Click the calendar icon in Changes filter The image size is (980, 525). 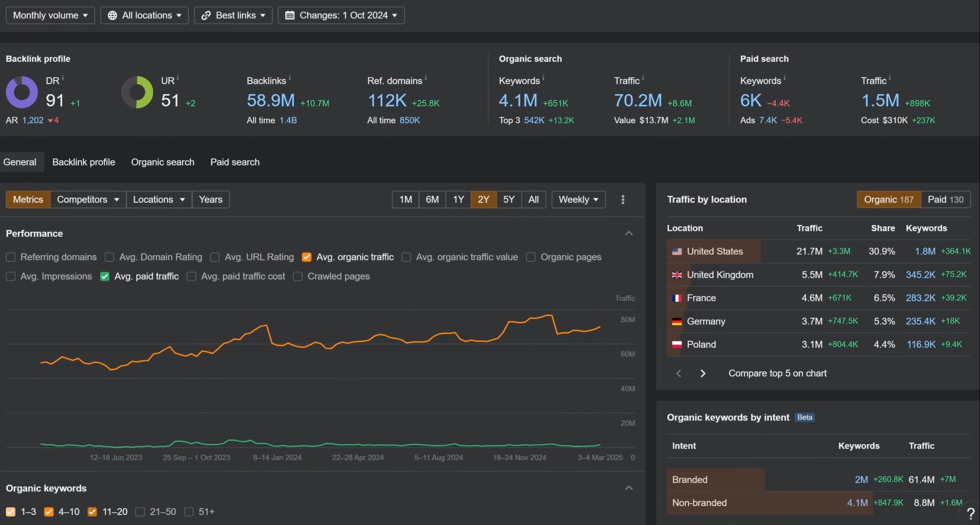click(x=290, y=15)
